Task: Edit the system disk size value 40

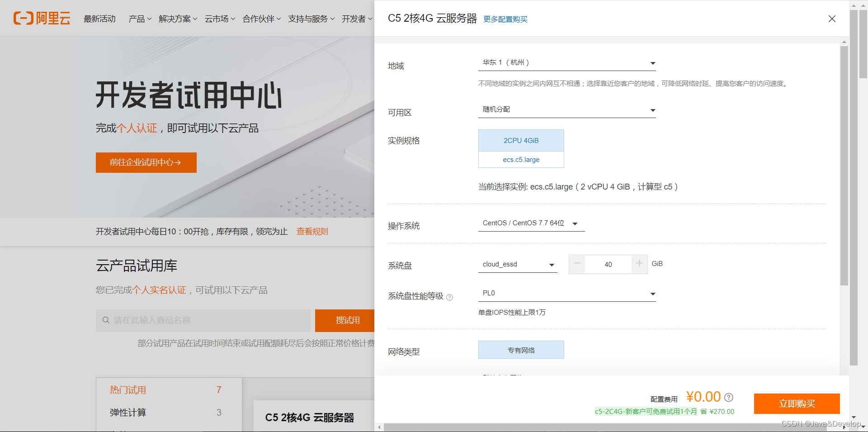Action: [x=608, y=264]
